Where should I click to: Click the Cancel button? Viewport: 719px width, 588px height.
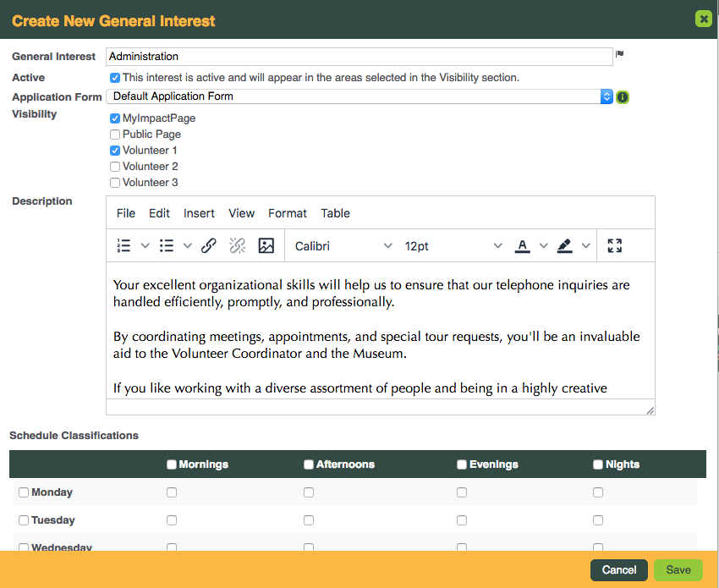coord(618,570)
